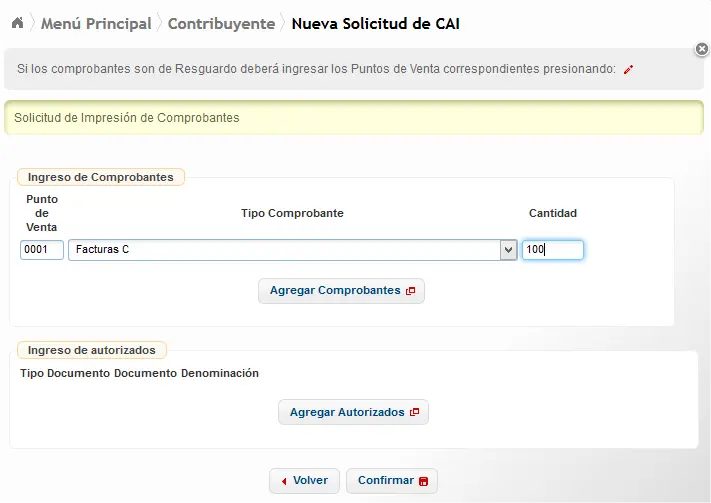Viewport: 711px width, 503px height.
Task: Click the Volver button
Action: (x=304, y=481)
